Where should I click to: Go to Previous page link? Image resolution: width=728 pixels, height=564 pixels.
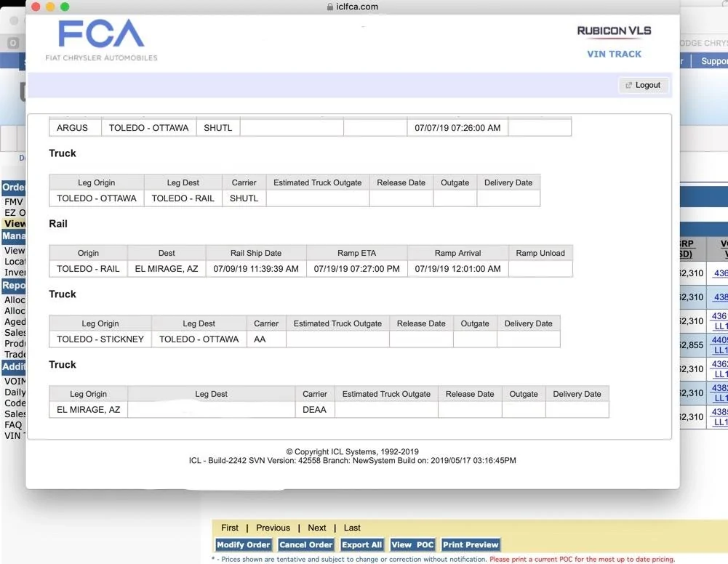(x=273, y=528)
